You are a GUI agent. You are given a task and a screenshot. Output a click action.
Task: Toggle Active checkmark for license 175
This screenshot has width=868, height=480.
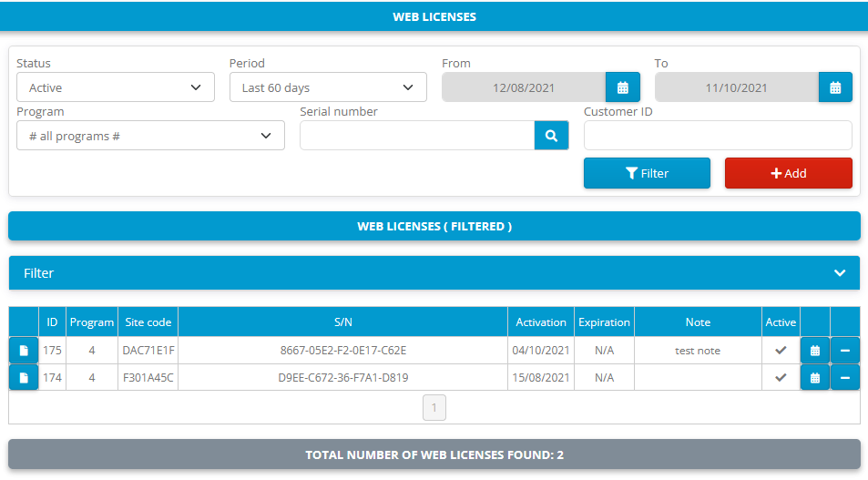tap(781, 350)
